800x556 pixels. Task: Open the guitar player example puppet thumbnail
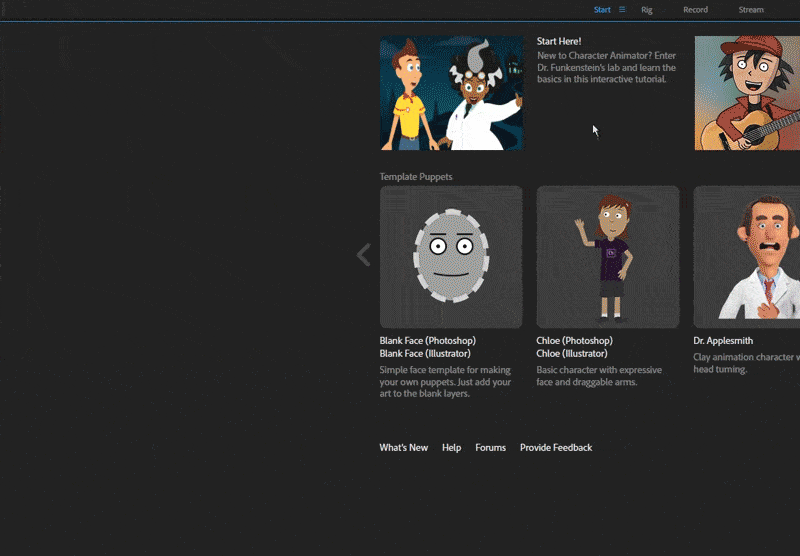[x=747, y=93]
